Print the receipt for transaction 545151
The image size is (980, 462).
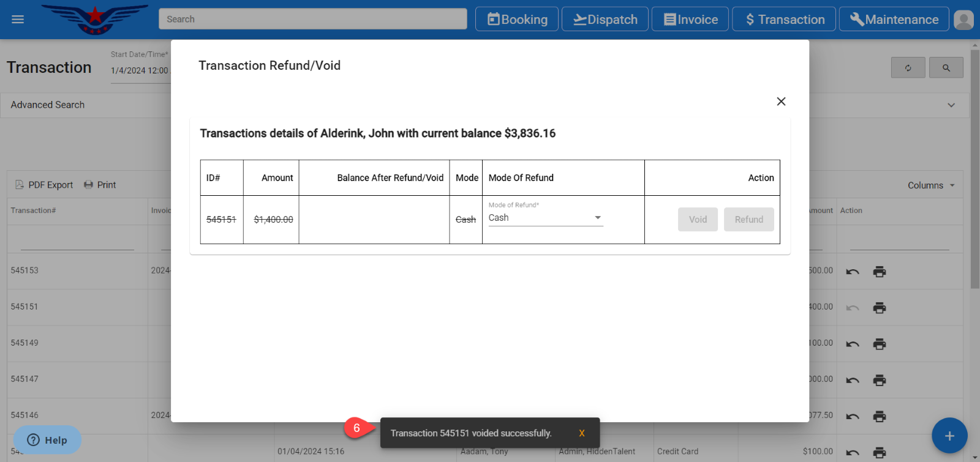880,308
